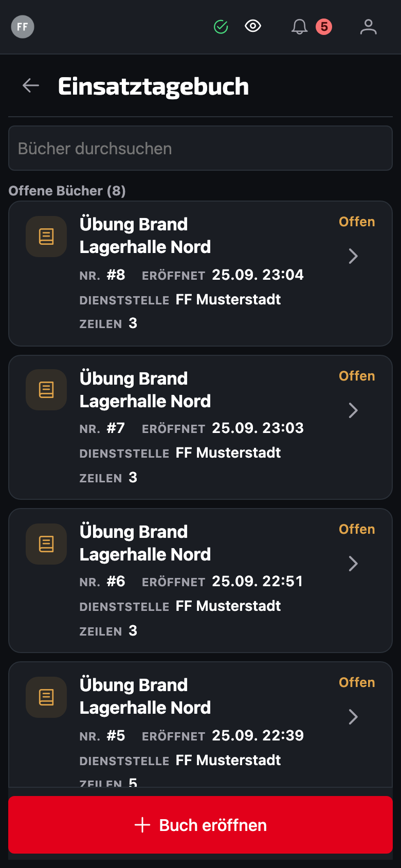This screenshot has height=868, width=401.
Task: Open notifications bell icon
Action: (x=299, y=27)
